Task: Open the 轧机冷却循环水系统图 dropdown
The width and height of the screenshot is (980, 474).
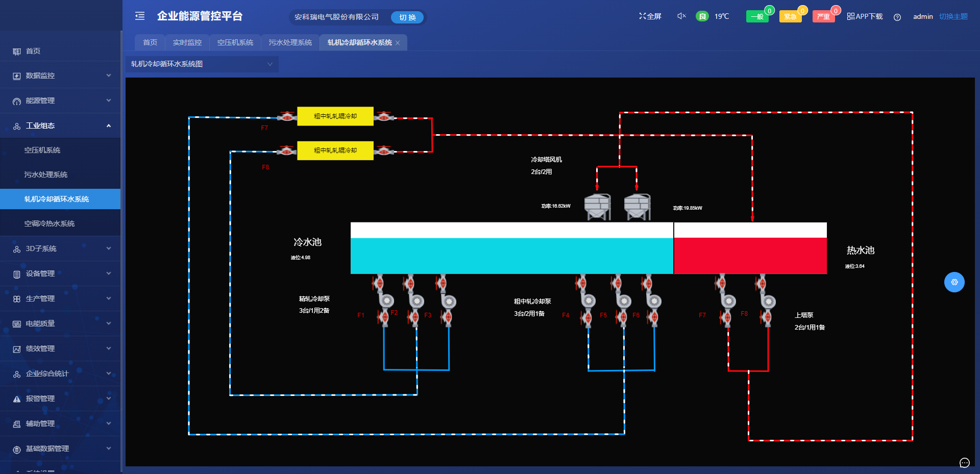Action: point(202,64)
